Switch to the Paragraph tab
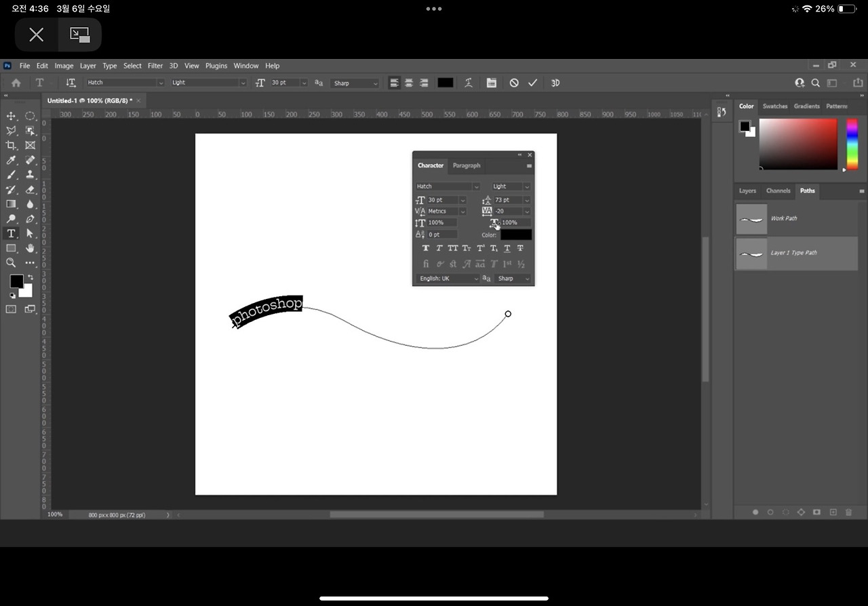Viewport: 868px width, 606px height. [x=467, y=165]
